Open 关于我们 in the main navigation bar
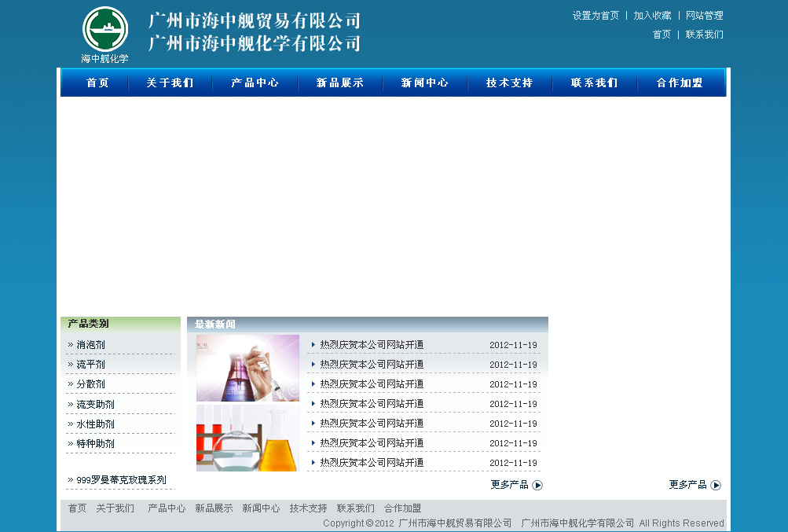Image resolution: width=788 pixels, height=532 pixels. [170, 83]
